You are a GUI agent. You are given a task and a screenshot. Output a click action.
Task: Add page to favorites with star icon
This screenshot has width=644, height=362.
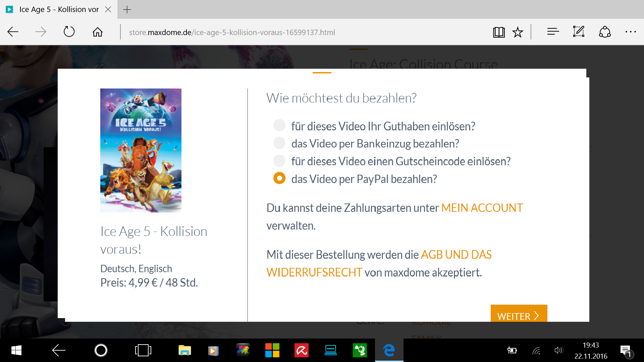tap(518, 32)
